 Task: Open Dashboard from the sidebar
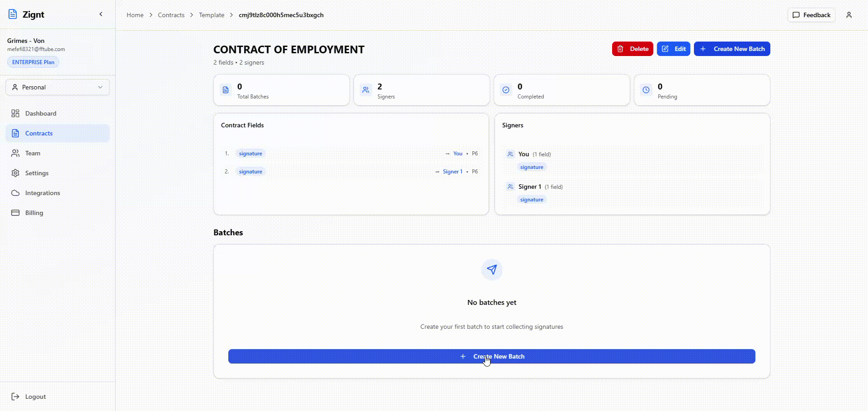pyautogui.click(x=41, y=113)
